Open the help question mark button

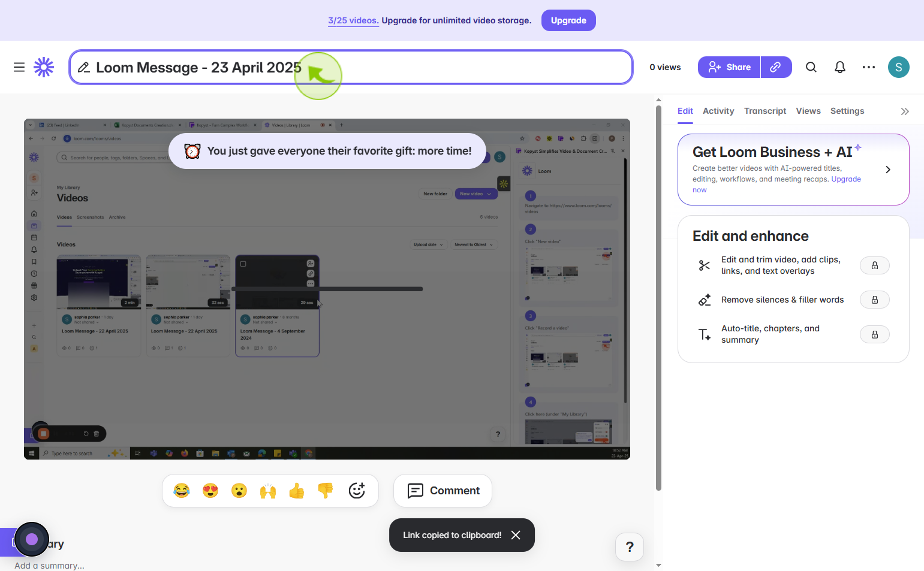pyautogui.click(x=630, y=547)
